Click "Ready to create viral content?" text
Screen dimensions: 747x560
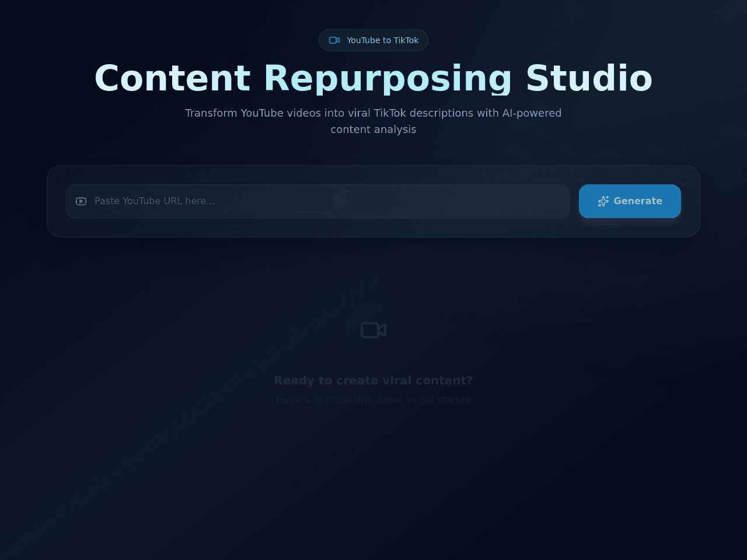(x=373, y=380)
